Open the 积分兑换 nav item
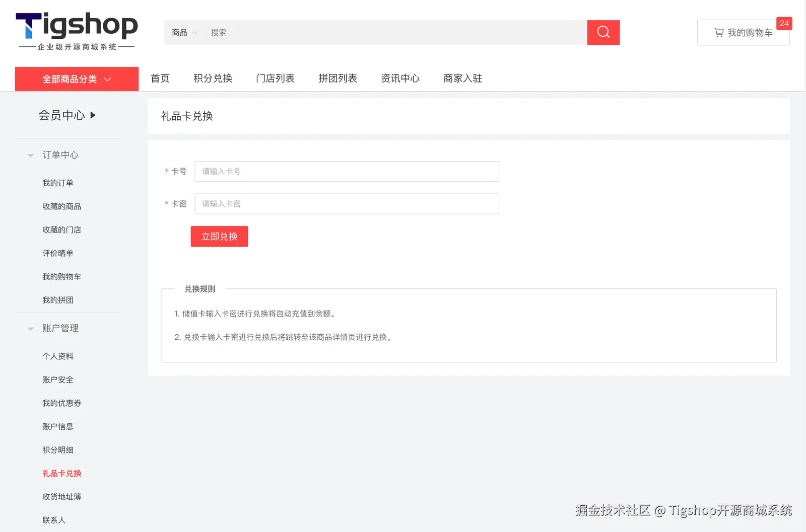The image size is (806, 532). 213,79
